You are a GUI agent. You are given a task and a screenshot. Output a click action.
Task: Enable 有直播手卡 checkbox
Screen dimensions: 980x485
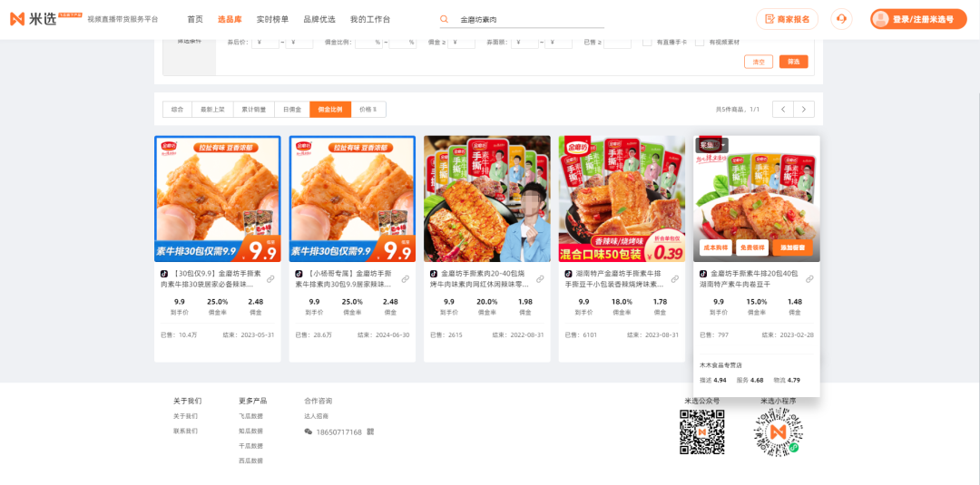(x=648, y=42)
